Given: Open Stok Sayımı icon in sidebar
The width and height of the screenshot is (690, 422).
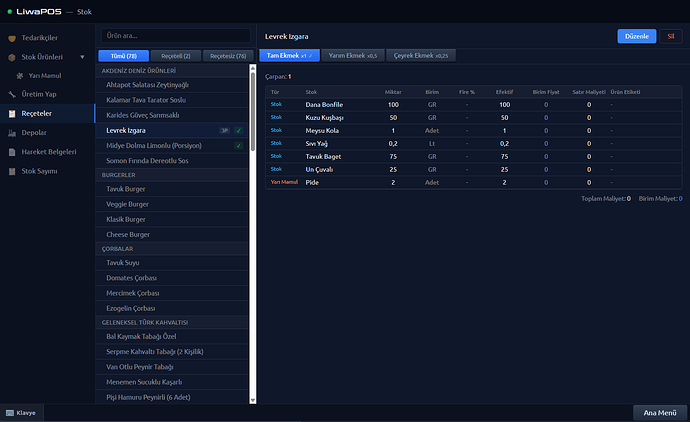Looking at the screenshot, I should point(12,171).
